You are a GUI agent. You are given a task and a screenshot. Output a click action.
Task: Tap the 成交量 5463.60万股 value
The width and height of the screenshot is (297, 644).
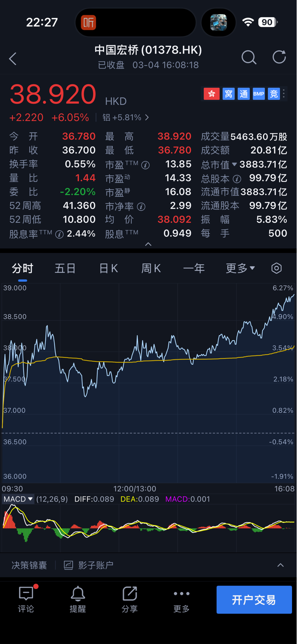[259, 137]
